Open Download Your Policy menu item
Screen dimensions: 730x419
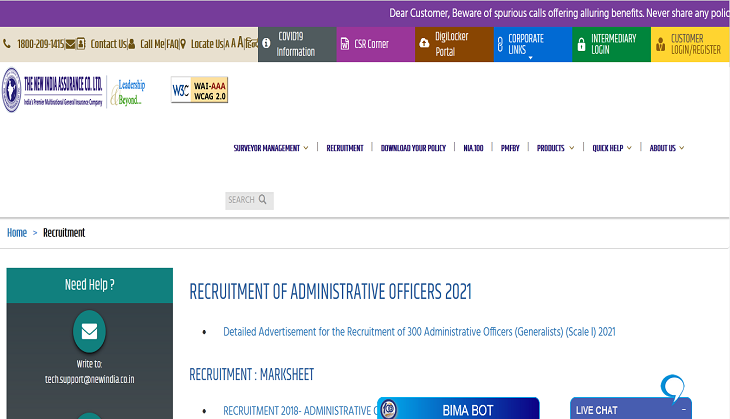[x=413, y=148]
